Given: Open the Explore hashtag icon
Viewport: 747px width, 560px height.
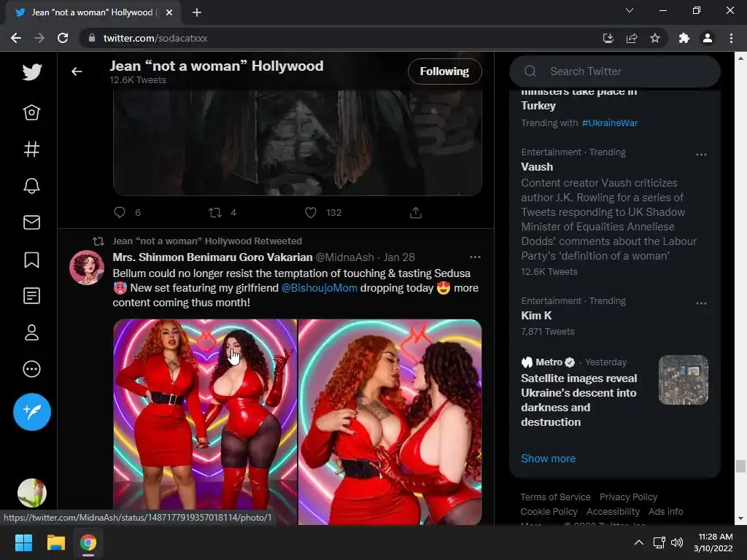Looking at the screenshot, I should click(32, 149).
